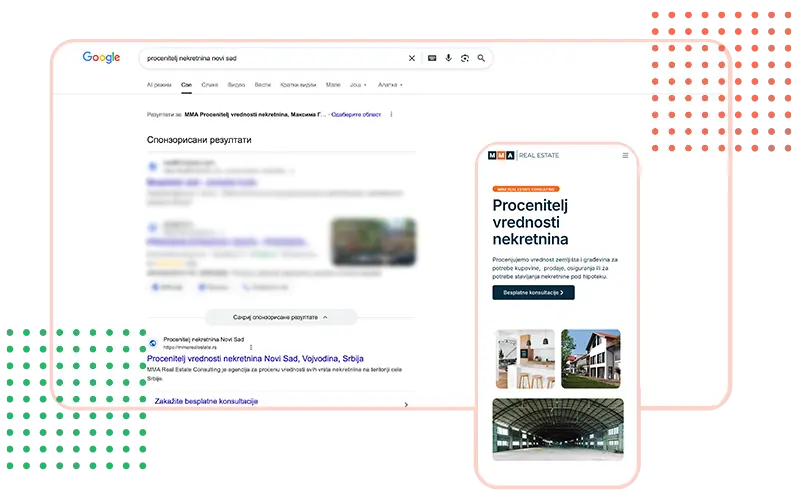This screenshot has width=800, height=500.
Task: Click the 'Procenitelj nekretnina Novi Sad' site name
Action: coord(204,339)
